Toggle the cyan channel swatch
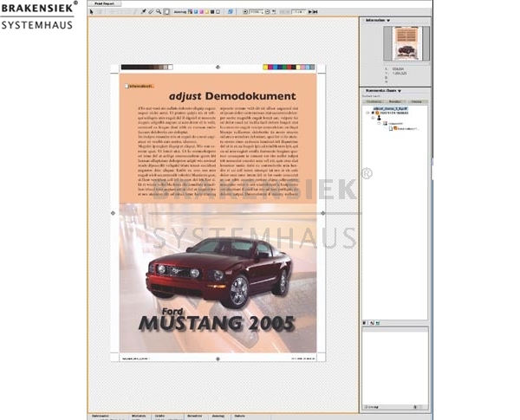520x420 pixels. [x=196, y=11]
